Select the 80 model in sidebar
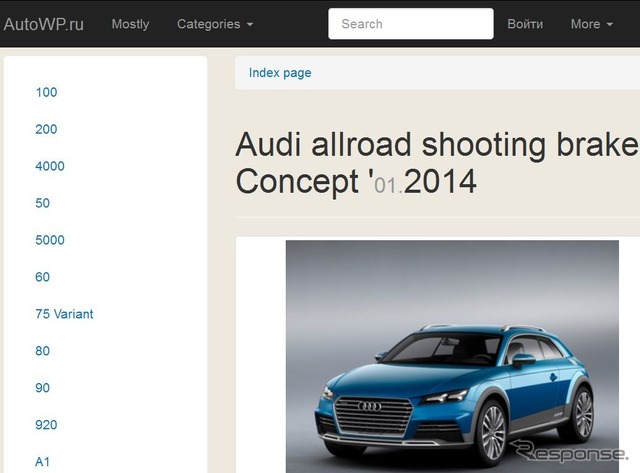This screenshot has height=473, width=640. tap(42, 351)
